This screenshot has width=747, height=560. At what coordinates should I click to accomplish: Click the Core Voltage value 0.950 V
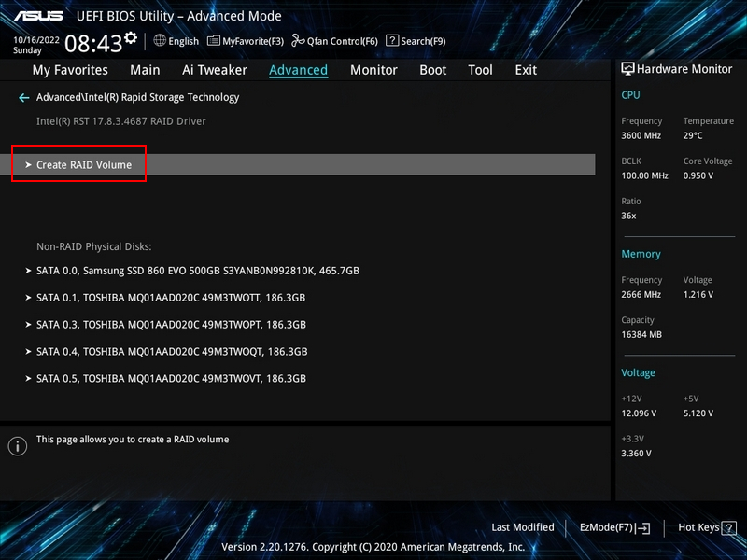click(x=698, y=175)
